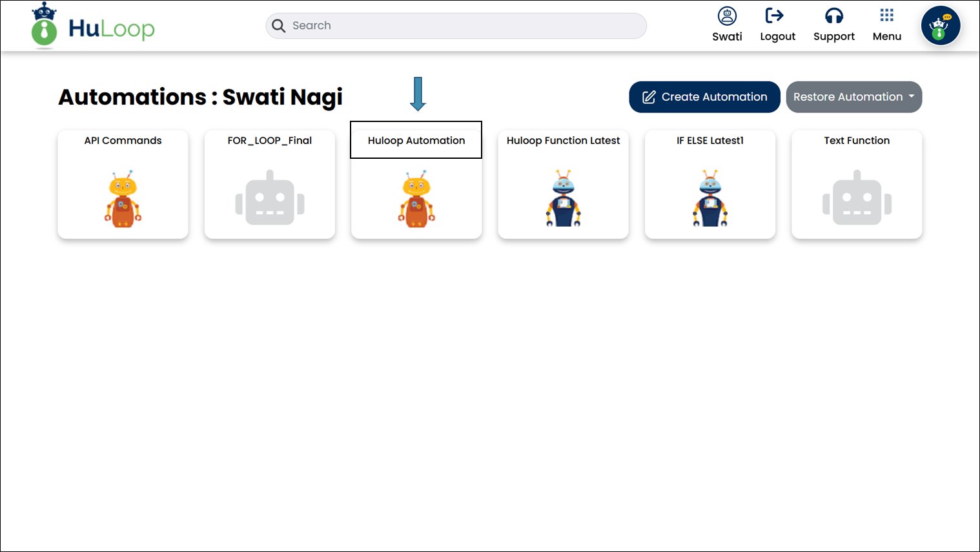Open the API Commands robot icon

tap(123, 199)
